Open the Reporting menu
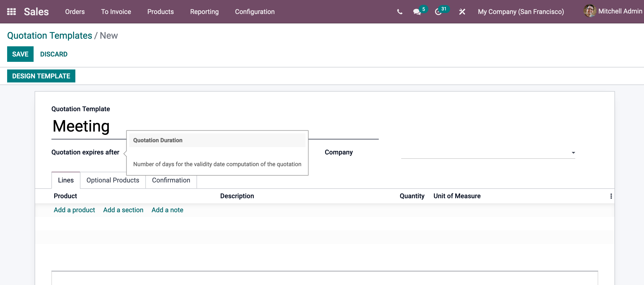The image size is (644, 285). coord(204,12)
